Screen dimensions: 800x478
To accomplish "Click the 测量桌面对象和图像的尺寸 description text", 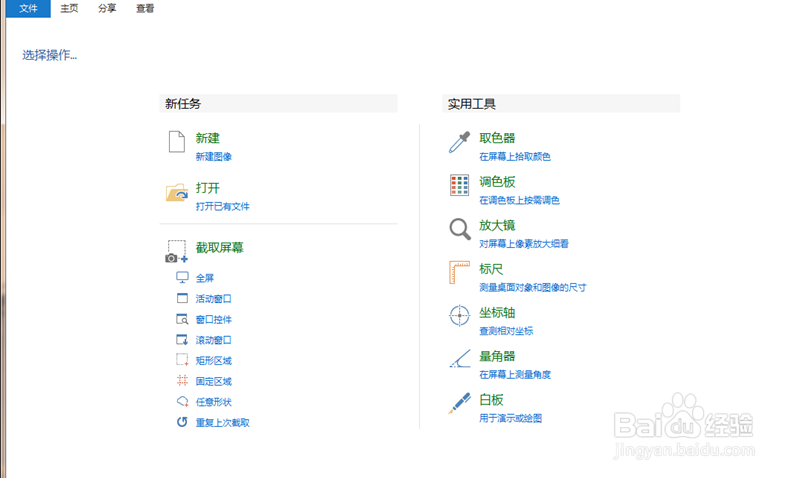I will (533, 288).
